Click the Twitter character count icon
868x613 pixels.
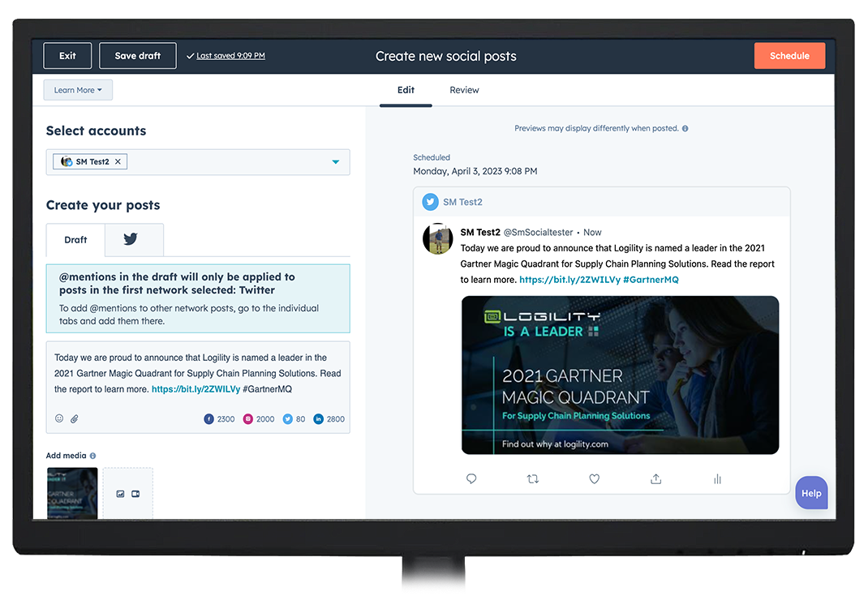pos(287,419)
